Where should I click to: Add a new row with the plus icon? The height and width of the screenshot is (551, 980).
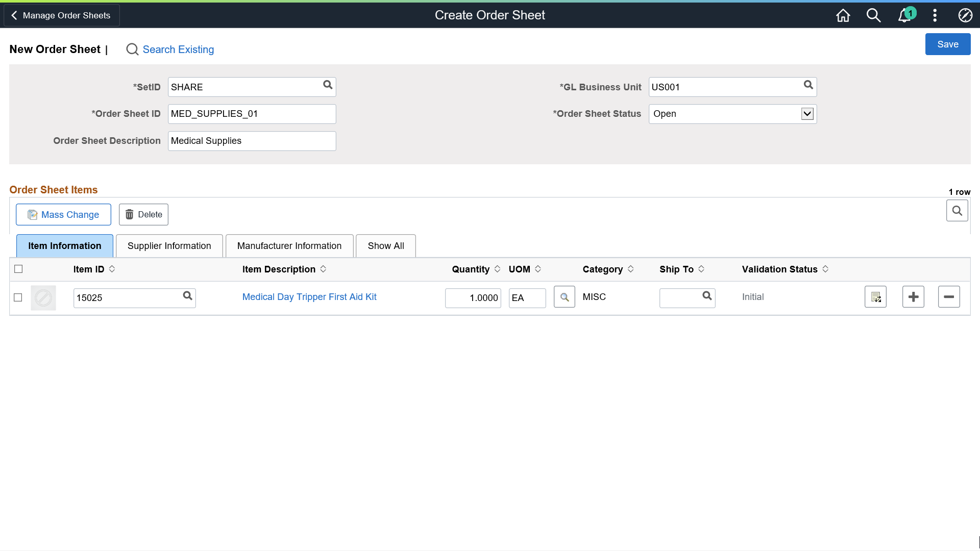(x=913, y=296)
